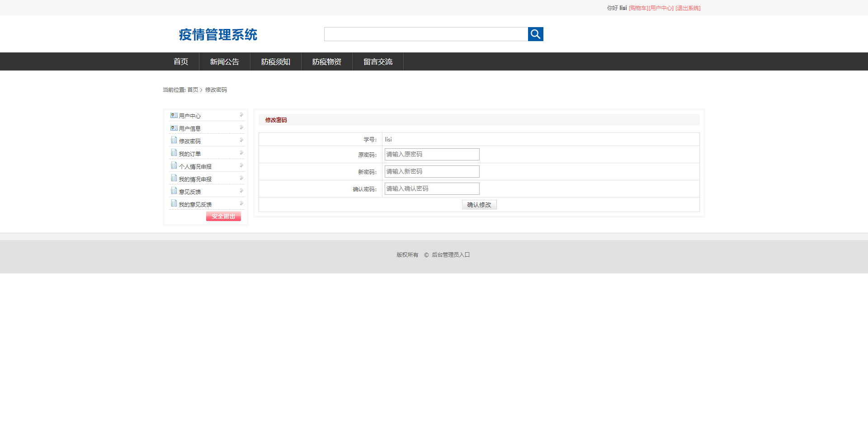
Task: Click the 版权所有 footer text
Action: point(407,255)
